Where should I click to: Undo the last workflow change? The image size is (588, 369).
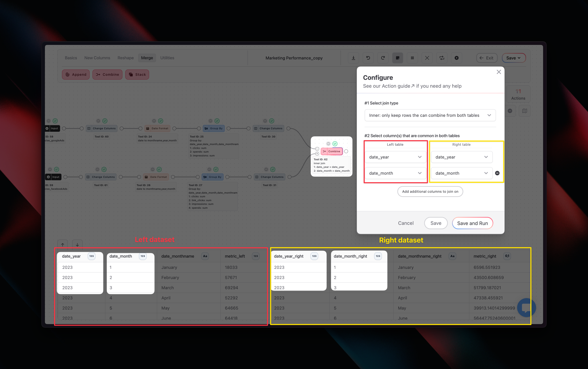coord(368,58)
